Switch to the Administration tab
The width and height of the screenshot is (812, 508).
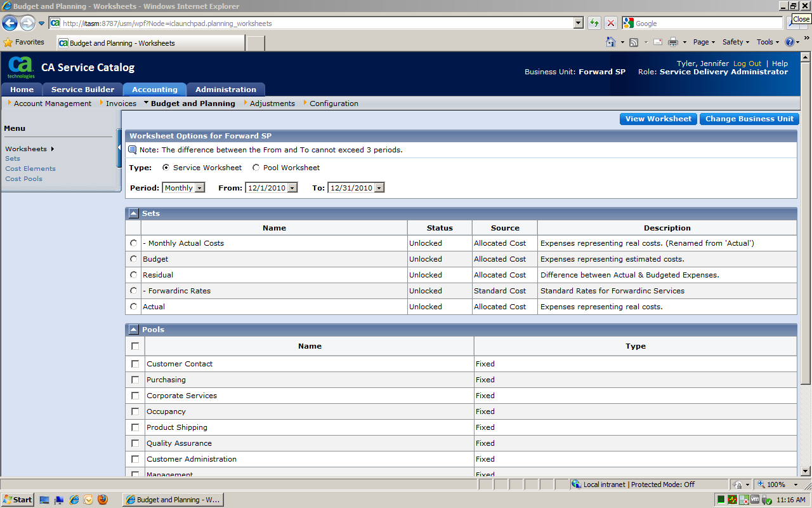226,90
